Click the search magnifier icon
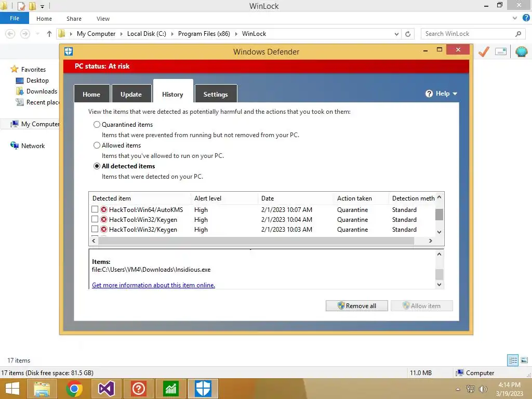This screenshot has width=532, height=399. coord(518,34)
